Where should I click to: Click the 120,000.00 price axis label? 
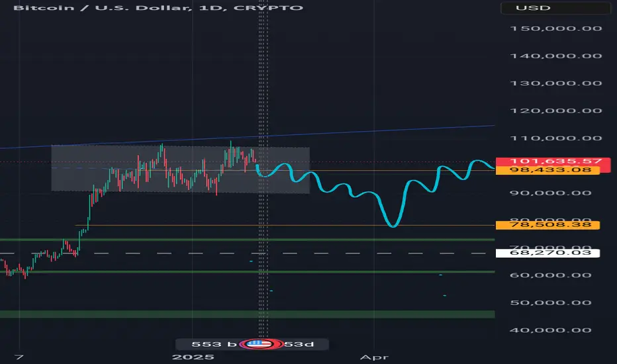pos(556,111)
